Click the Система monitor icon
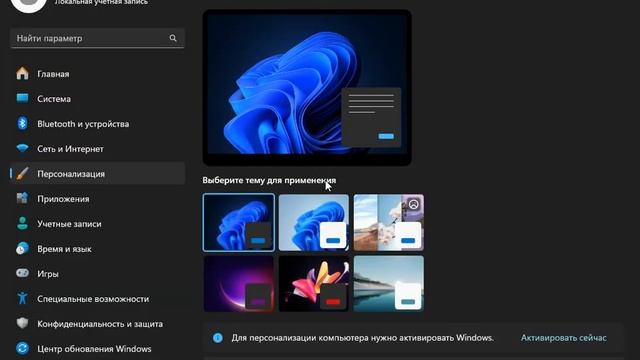 22,98
